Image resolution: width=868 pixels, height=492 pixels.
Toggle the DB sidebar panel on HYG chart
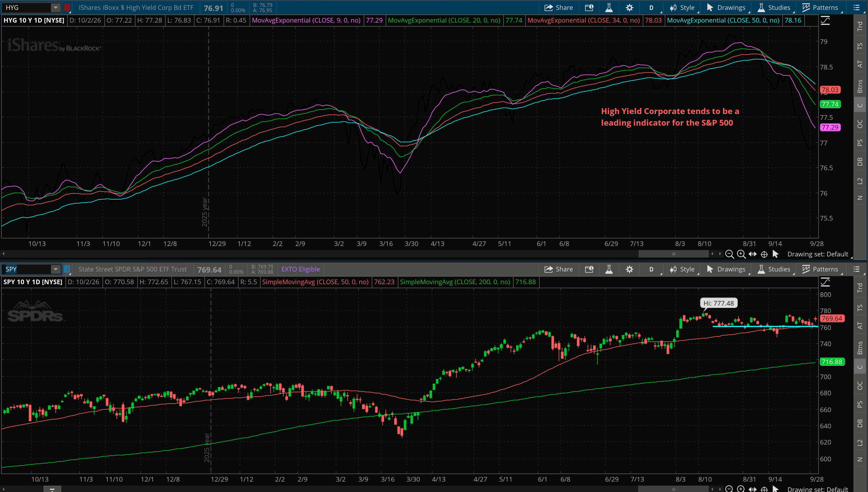tap(860, 161)
